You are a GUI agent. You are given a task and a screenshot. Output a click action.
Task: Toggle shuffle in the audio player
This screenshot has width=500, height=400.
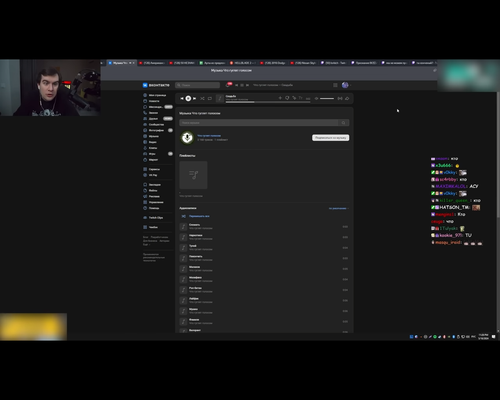202,98
